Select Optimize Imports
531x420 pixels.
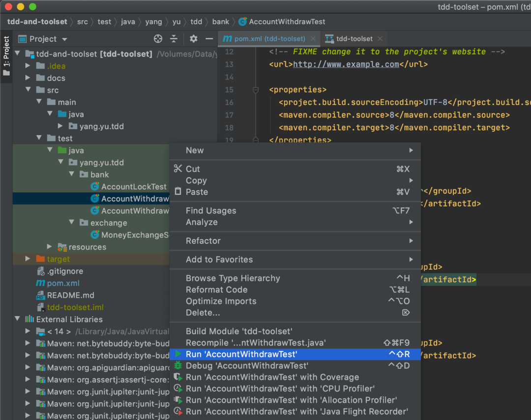[295, 301]
